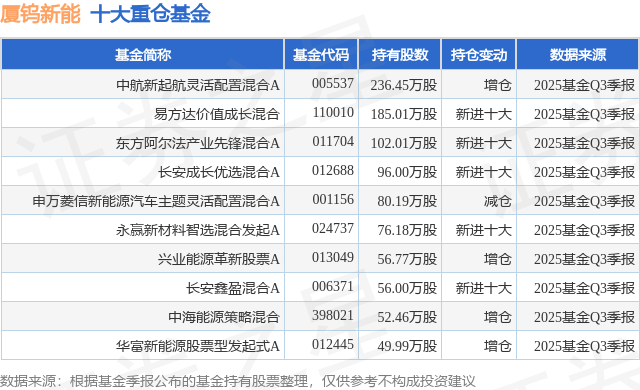
Task: Click the 基金代码 column header
Action: (x=321, y=55)
